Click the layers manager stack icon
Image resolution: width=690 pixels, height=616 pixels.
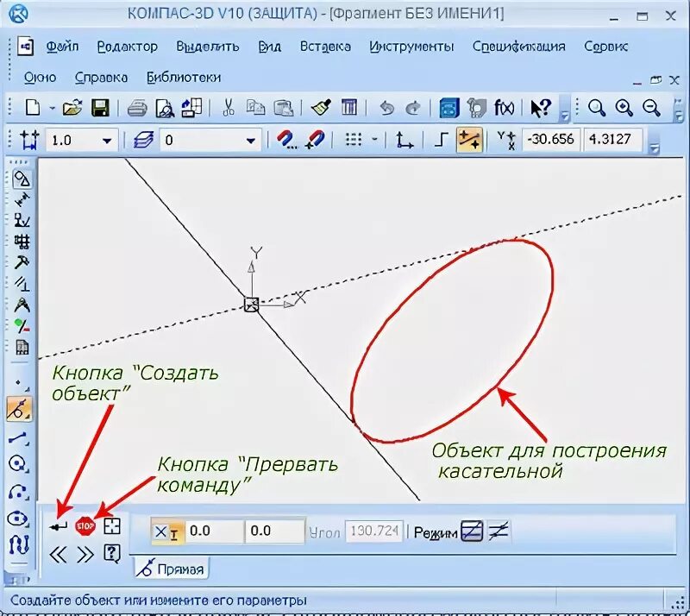coord(143,140)
